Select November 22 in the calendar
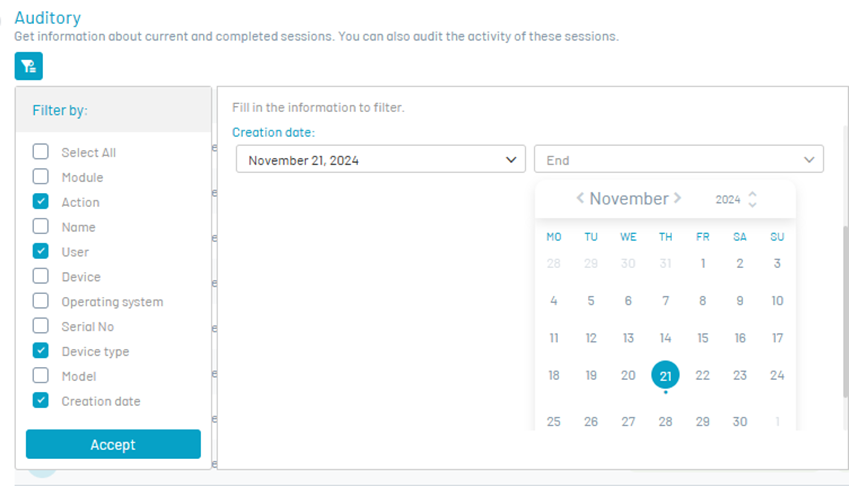Image resolution: width=849 pixels, height=486 pixels. click(703, 375)
